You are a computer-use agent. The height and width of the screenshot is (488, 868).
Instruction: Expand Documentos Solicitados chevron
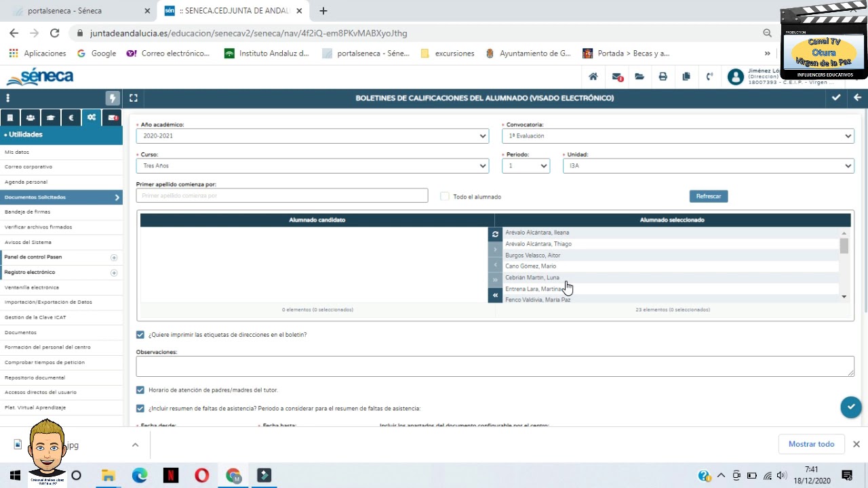coord(117,197)
